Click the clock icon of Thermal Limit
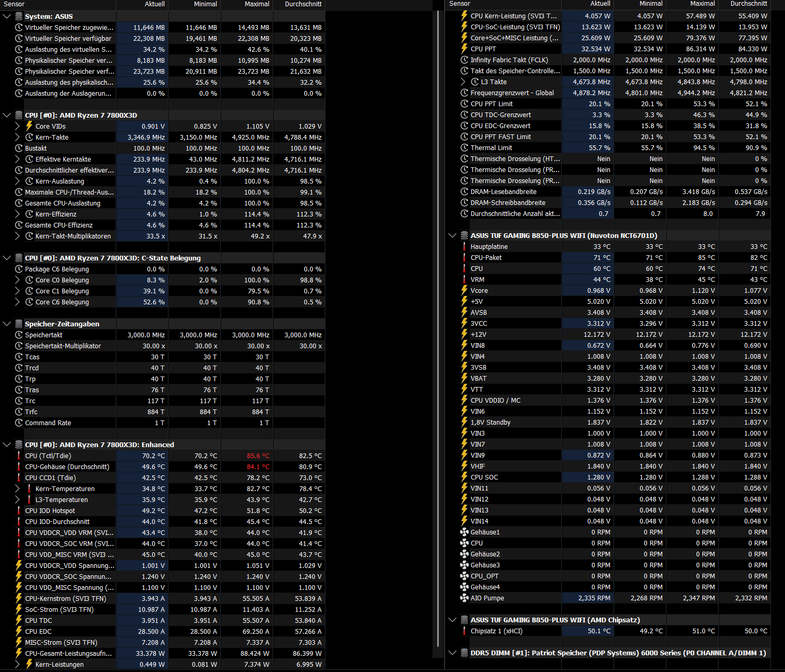The height and width of the screenshot is (672, 785). (464, 147)
